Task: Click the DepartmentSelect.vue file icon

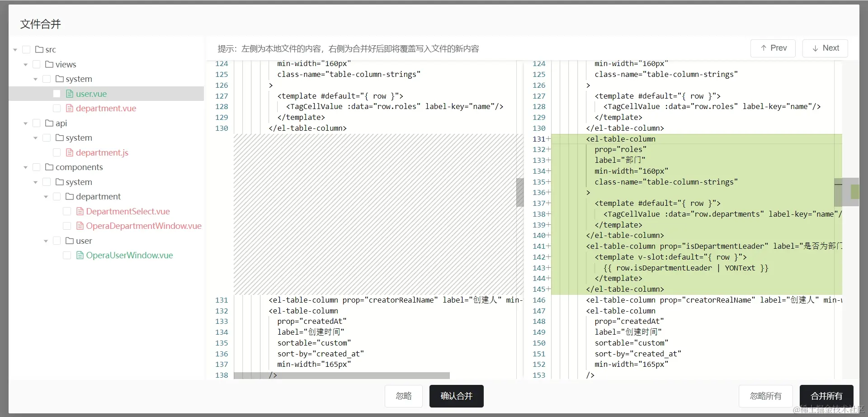Action: [80, 211]
